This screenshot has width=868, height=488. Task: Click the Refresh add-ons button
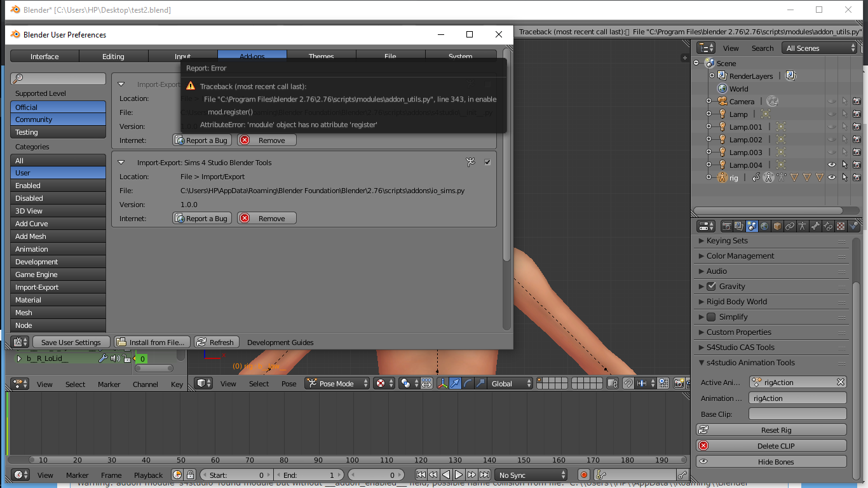click(216, 342)
